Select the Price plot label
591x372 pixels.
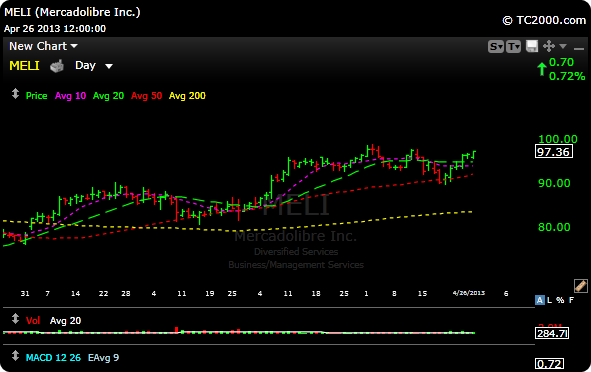[37, 96]
